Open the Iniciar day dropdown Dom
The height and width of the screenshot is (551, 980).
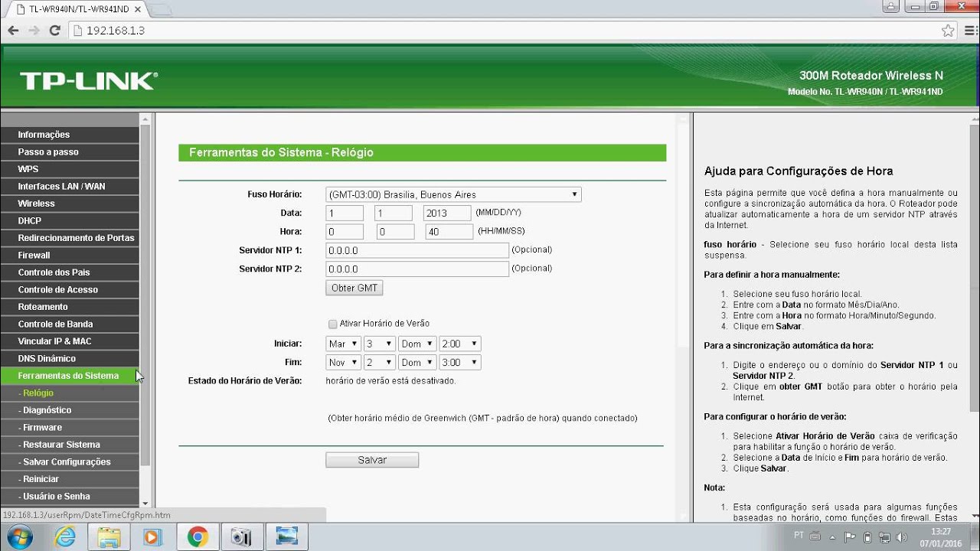pyautogui.click(x=417, y=344)
